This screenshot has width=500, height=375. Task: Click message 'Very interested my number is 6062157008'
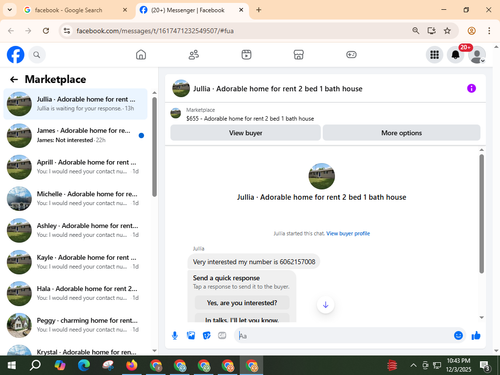pos(254,262)
